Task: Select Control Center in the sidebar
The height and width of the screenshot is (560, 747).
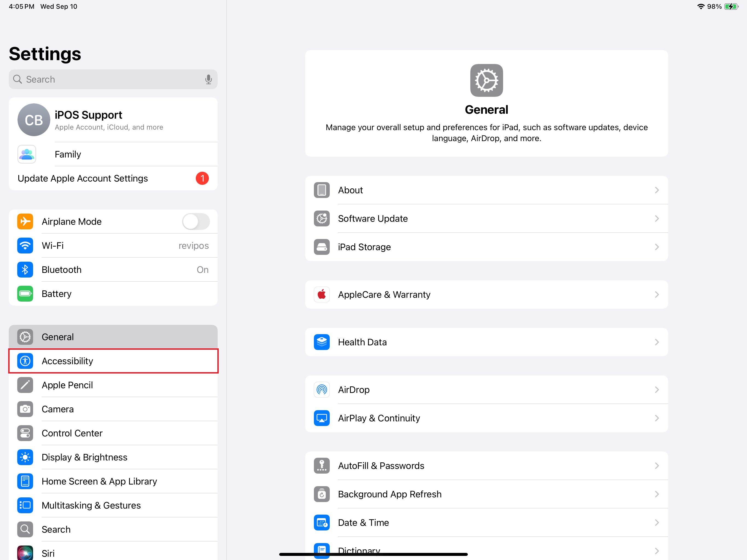Action: [113, 433]
